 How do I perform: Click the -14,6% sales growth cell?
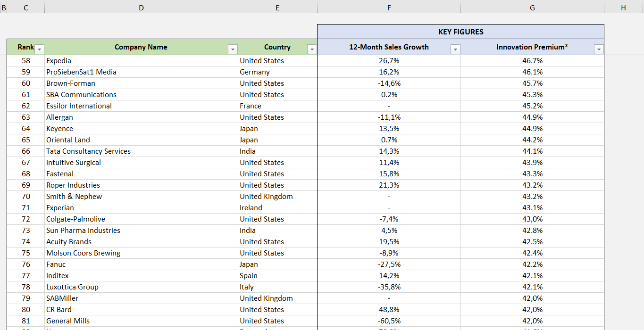[x=389, y=83]
